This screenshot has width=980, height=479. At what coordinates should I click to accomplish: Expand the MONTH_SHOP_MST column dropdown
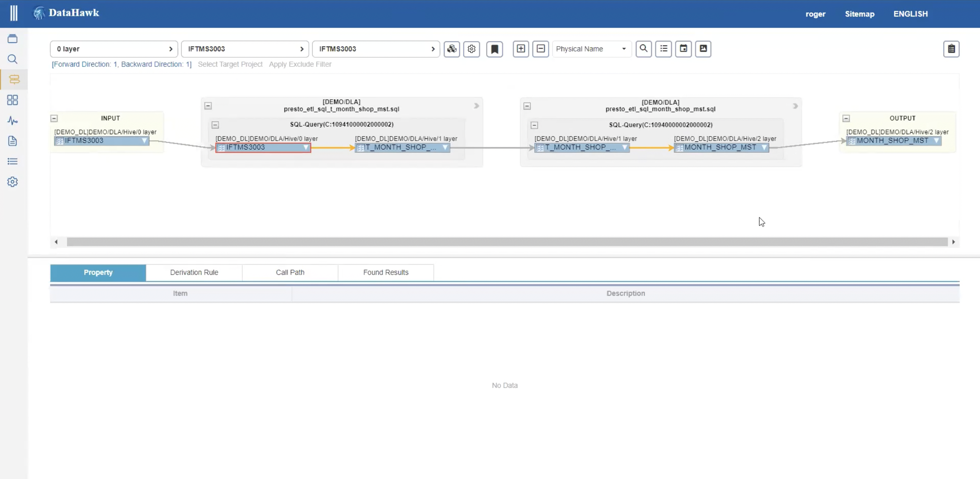coord(765,147)
